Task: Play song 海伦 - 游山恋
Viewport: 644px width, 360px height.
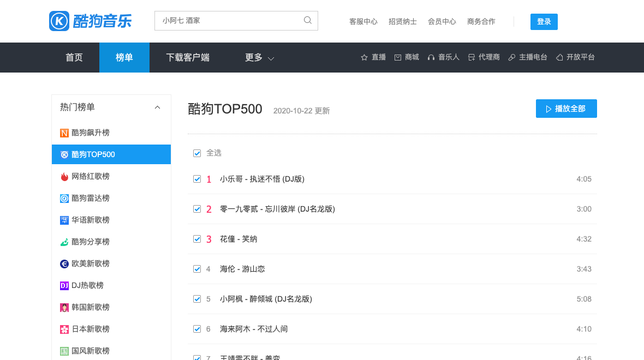Action: (x=242, y=269)
